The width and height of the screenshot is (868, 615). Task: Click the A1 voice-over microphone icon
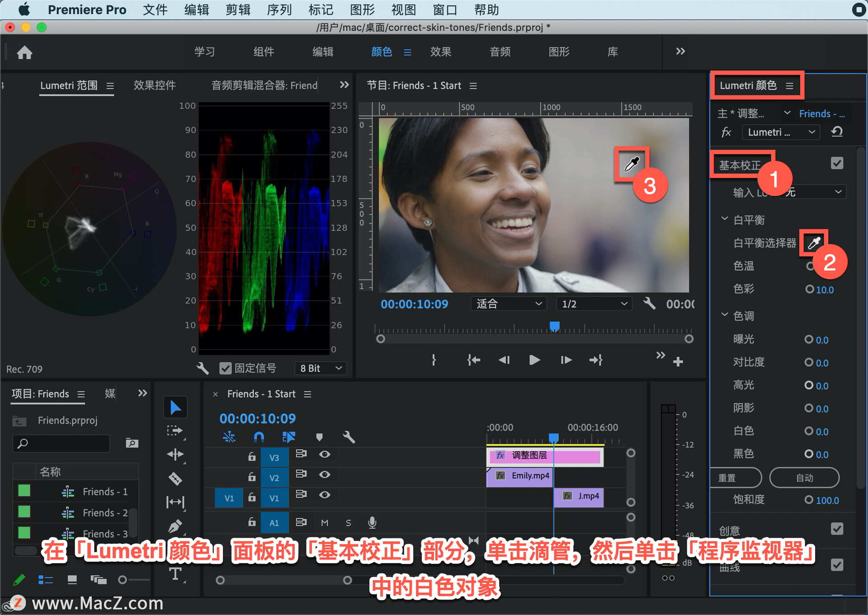click(372, 522)
